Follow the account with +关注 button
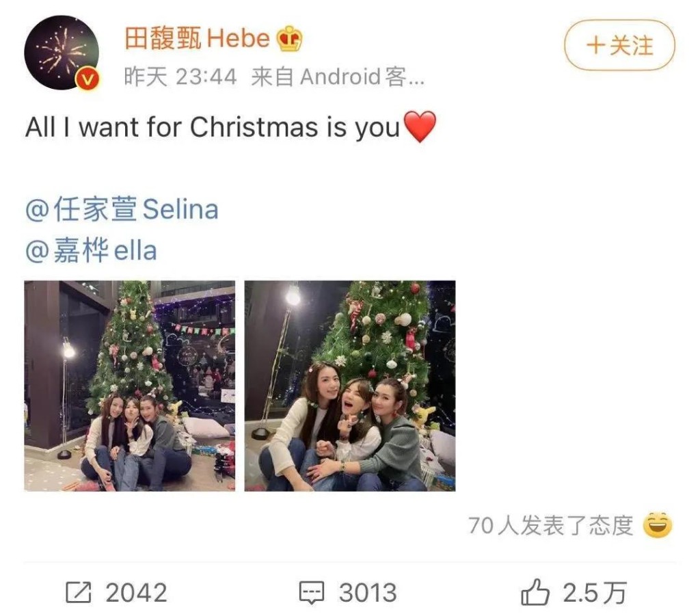 click(x=619, y=45)
